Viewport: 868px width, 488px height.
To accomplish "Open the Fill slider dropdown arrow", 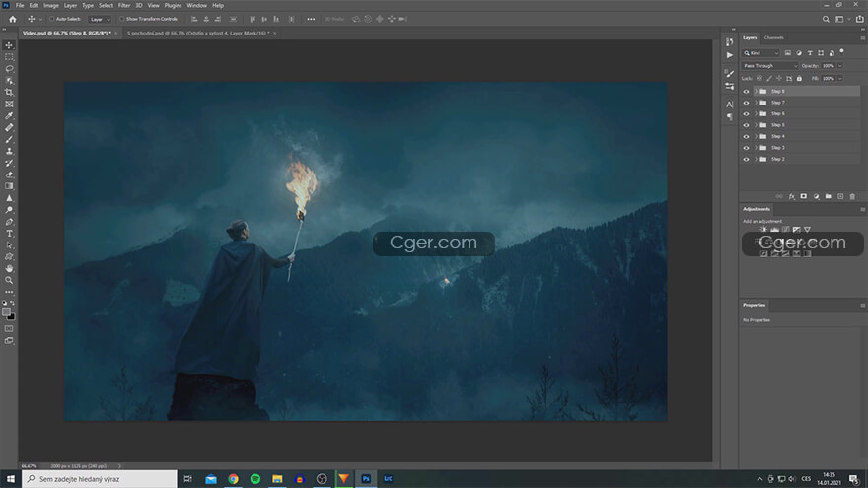I will (x=839, y=79).
